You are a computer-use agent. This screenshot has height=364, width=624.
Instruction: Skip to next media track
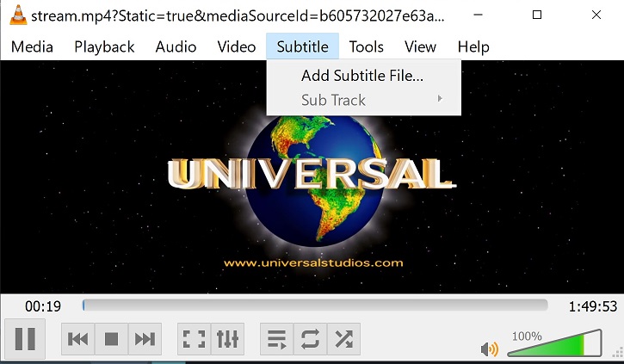145,339
